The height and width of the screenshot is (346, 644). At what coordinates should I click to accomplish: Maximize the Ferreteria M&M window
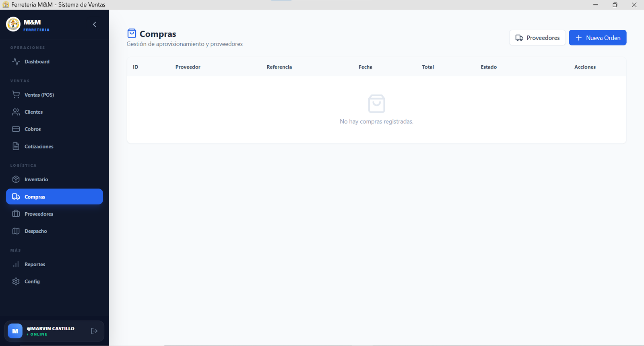(615, 5)
